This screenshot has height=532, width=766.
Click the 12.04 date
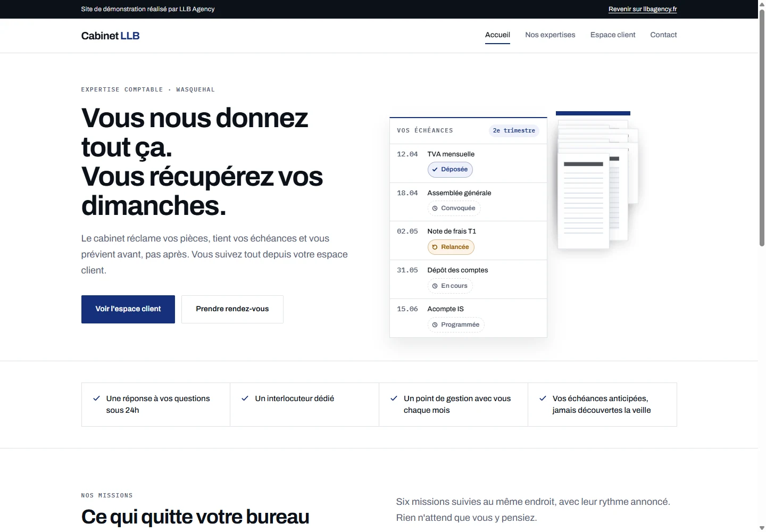407,154
